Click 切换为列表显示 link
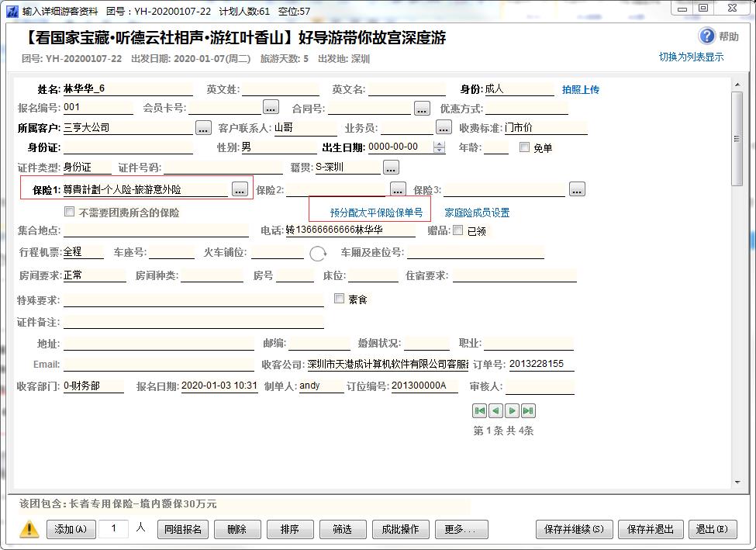Image resolution: width=756 pixels, height=550 pixels. pos(691,57)
